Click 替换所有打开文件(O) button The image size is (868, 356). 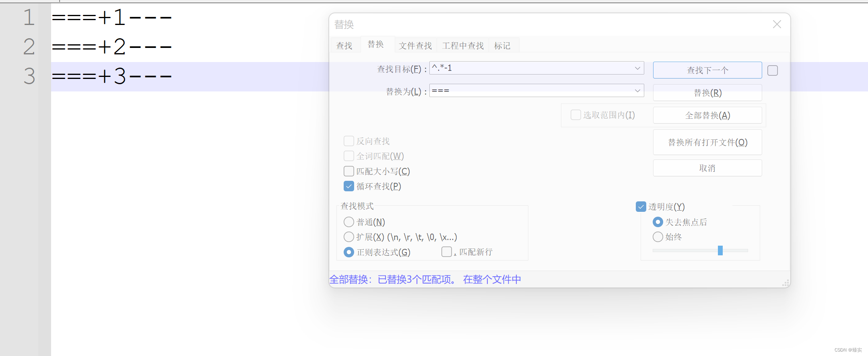pyautogui.click(x=707, y=142)
